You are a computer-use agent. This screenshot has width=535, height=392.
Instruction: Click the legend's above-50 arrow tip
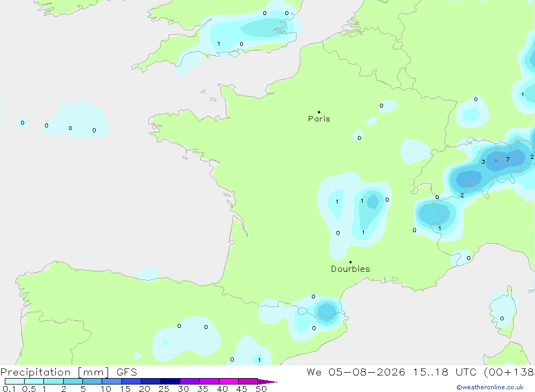coord(268,382)
